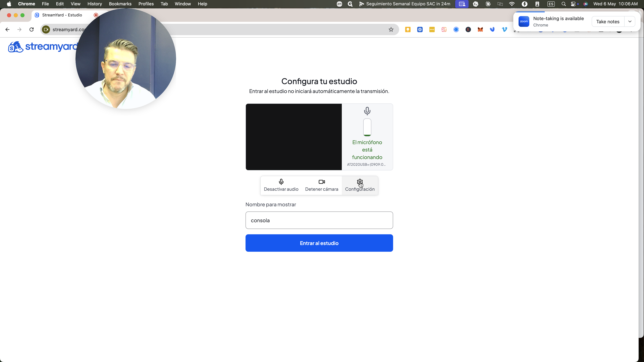Click the Take notes button

(608, 21)
